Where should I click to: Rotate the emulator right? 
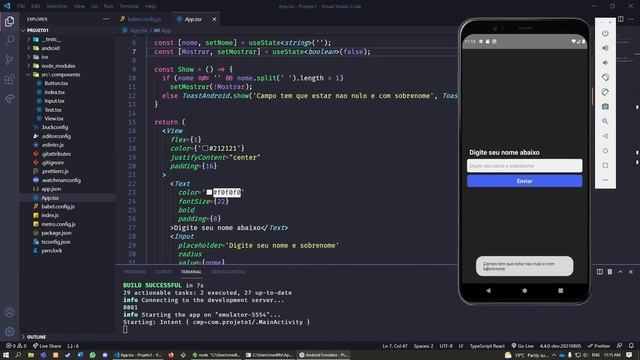pos(605,92)
